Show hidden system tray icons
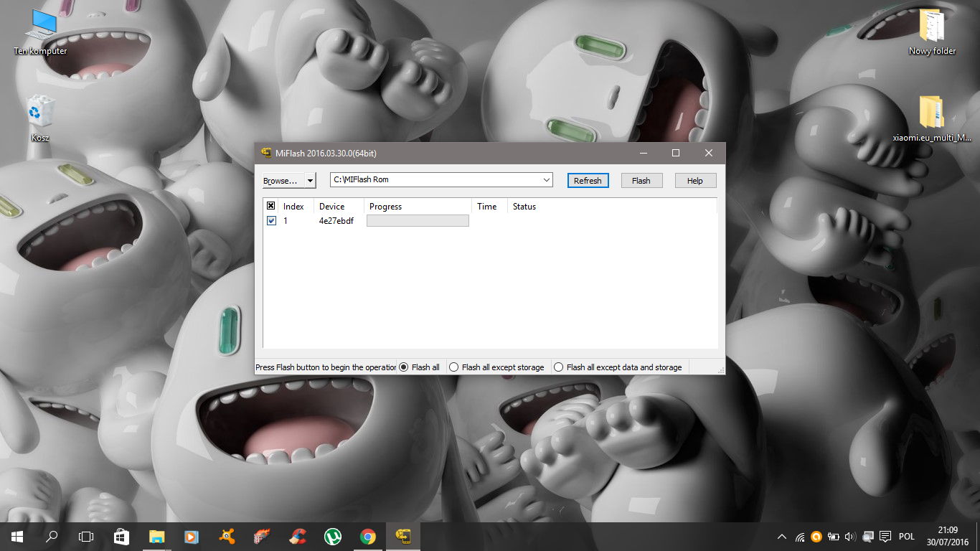980x551 pixels. (x=782, y=537)
